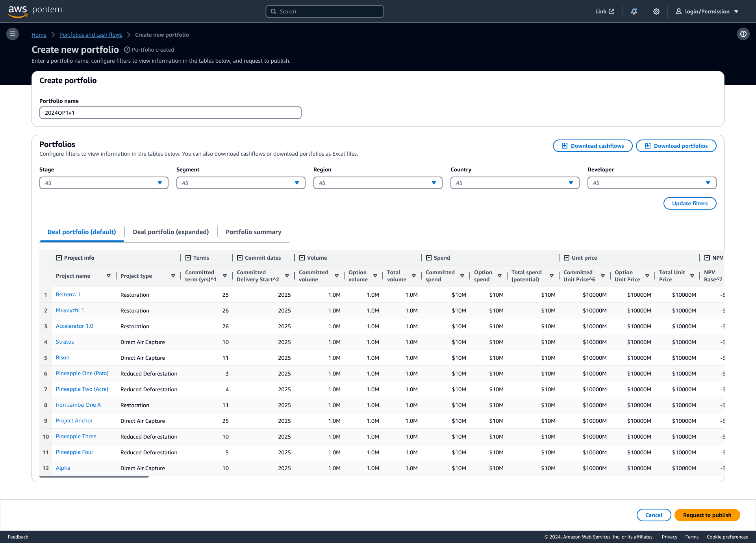756x543 pixels.
Task: Open the Stratos project link
Action: coord(65,342)
